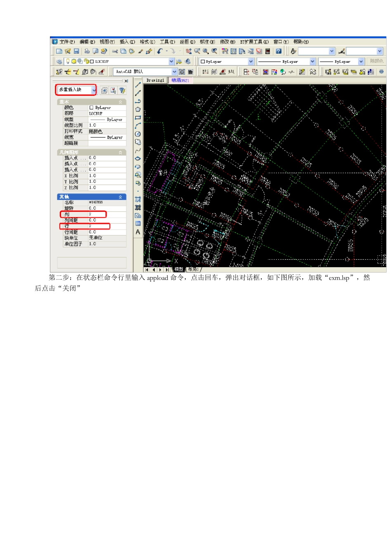Open the dimension style dropdown
Image resolution: width=392 pixels, height=555 pixels.
coord(380,51)
